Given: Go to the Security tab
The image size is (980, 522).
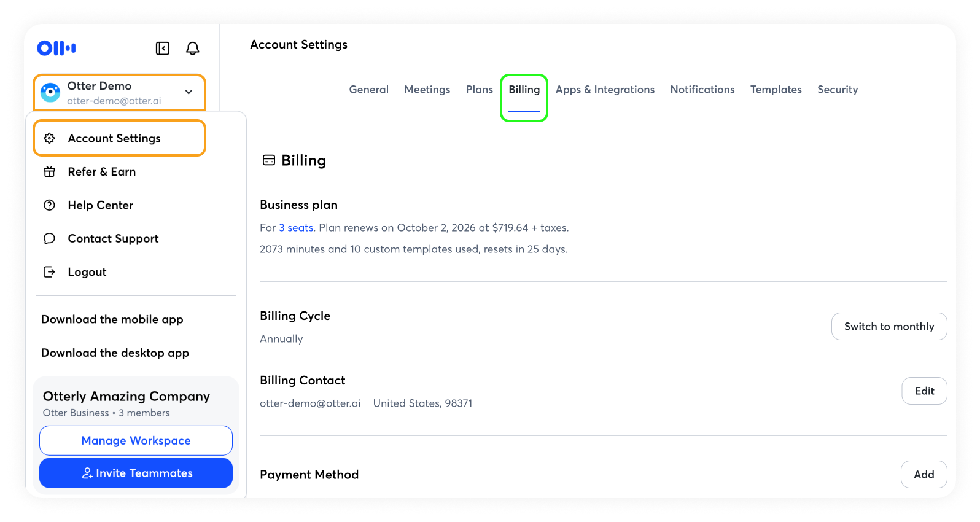Looking at the screenshot, I should pos(837,90).
